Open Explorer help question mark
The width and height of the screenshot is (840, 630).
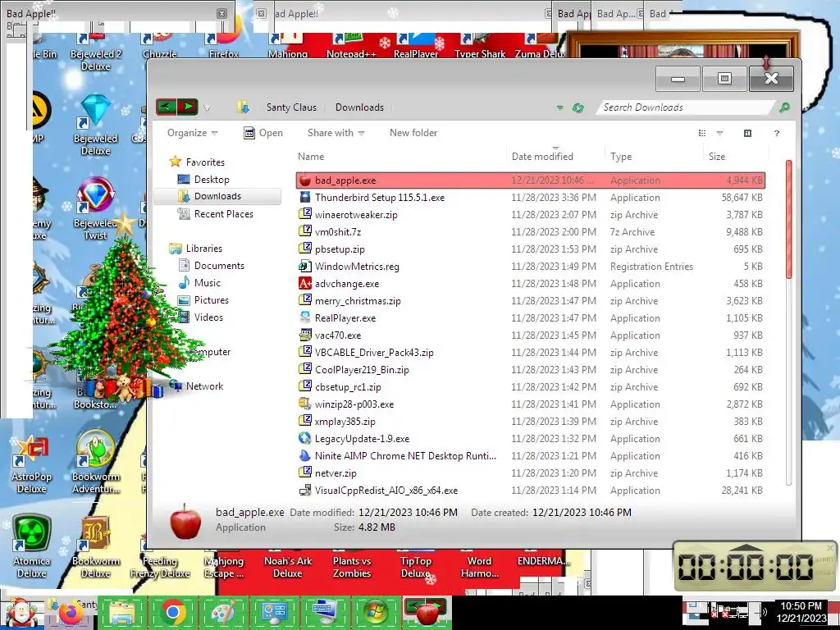click(776, 134)
